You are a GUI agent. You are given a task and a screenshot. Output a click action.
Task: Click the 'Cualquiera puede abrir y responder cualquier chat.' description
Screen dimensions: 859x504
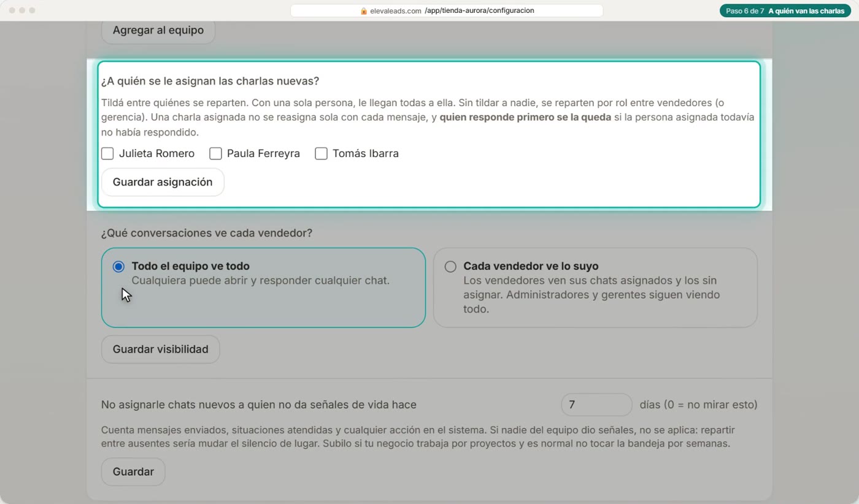261,280
